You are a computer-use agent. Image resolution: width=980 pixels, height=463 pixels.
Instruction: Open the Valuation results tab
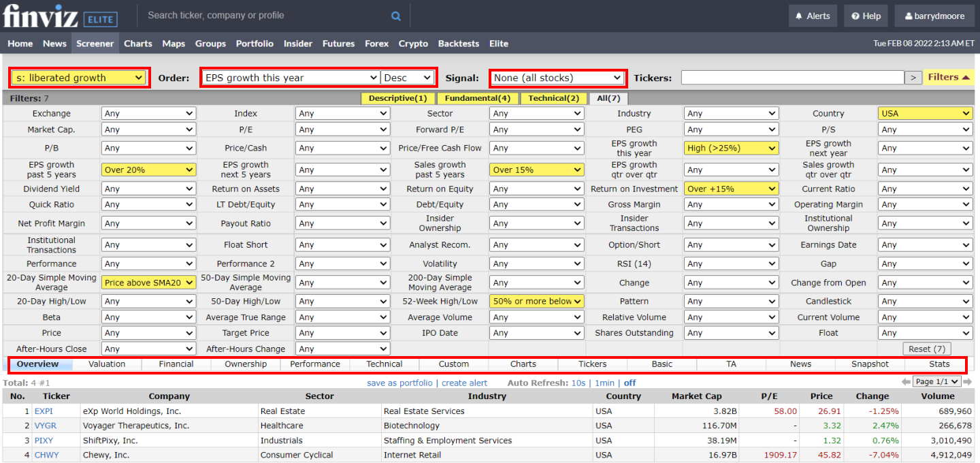106,364
